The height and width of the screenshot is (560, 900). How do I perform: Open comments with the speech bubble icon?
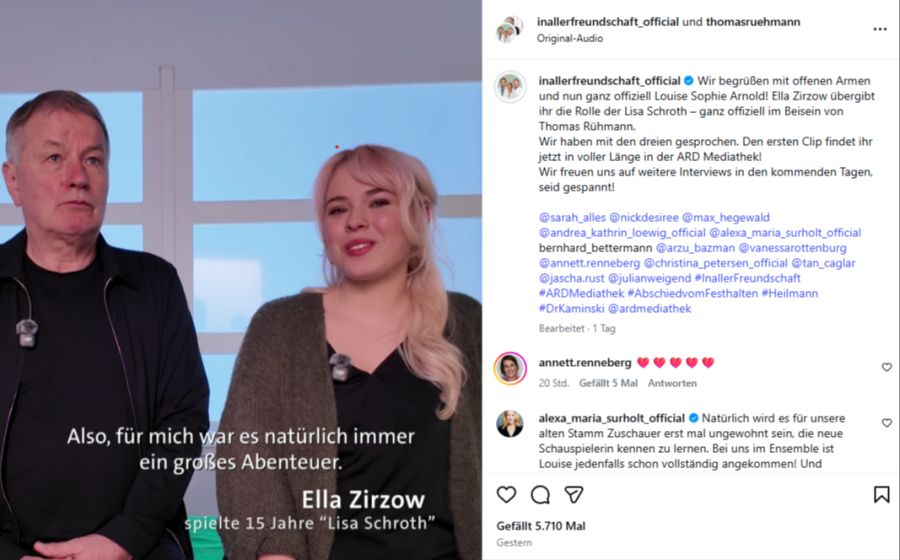(x=540, y=495)
